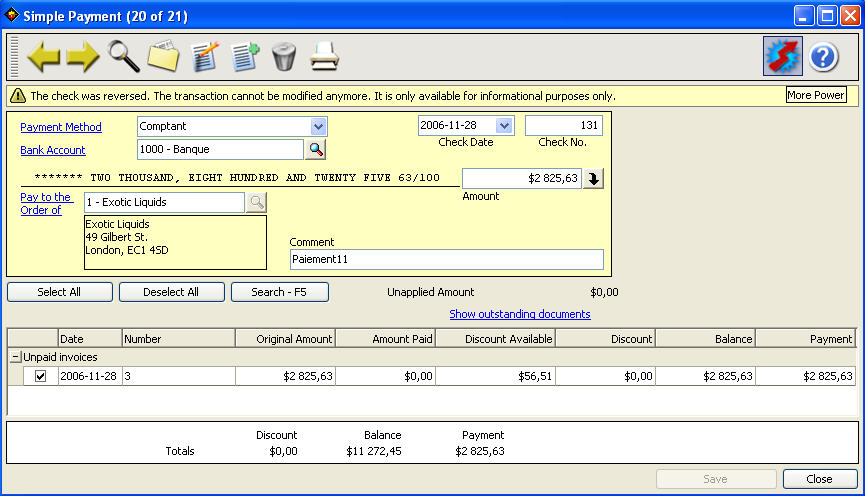Click the Payment column header

click(x=805, y=339)
